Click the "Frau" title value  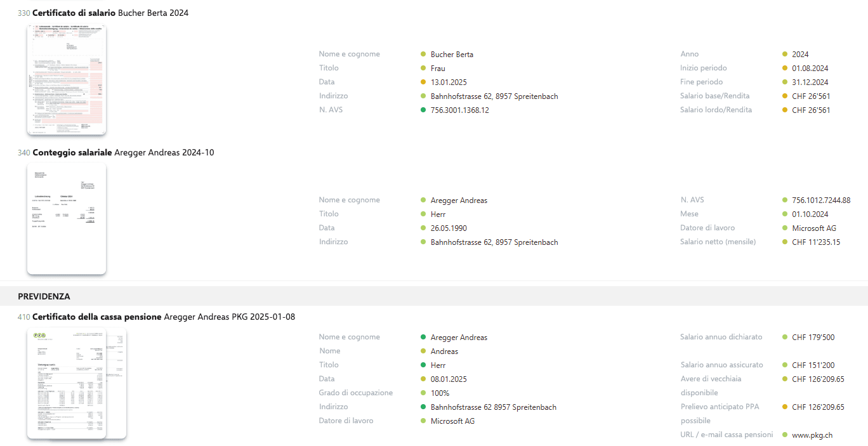438,68
